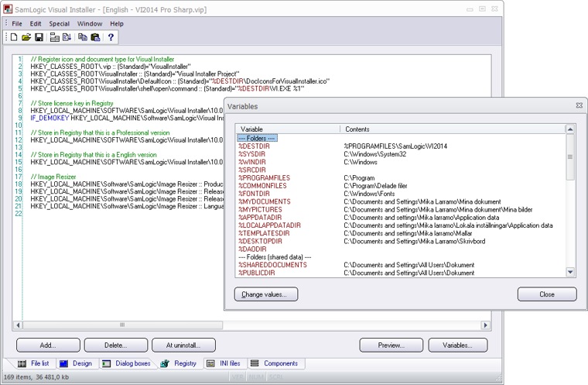The height and width of the screenshot is (385, 588).
Task: Click the Contents column header
Action: 453,129
